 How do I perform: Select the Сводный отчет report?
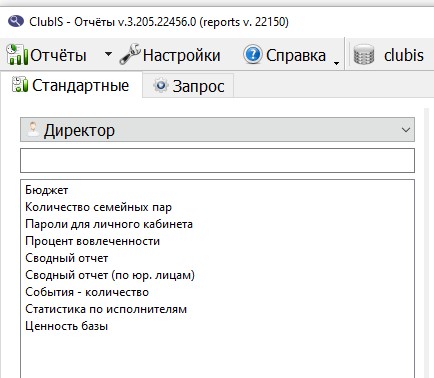click(67, 258)
